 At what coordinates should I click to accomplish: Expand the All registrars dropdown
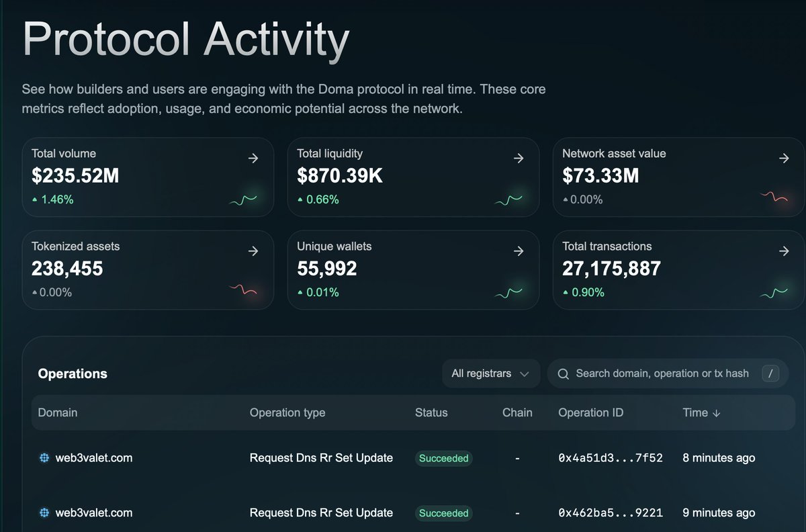[491, 373]
